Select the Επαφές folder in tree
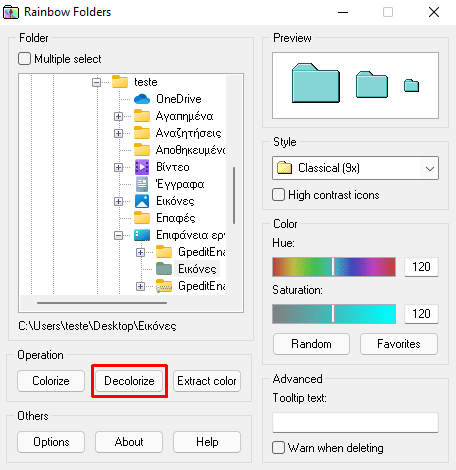 (176, 218)
